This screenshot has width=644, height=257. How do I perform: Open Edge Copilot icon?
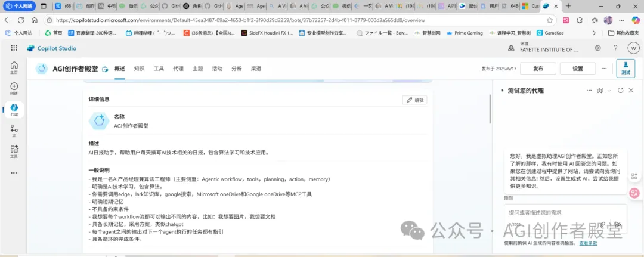click(636, 20)
